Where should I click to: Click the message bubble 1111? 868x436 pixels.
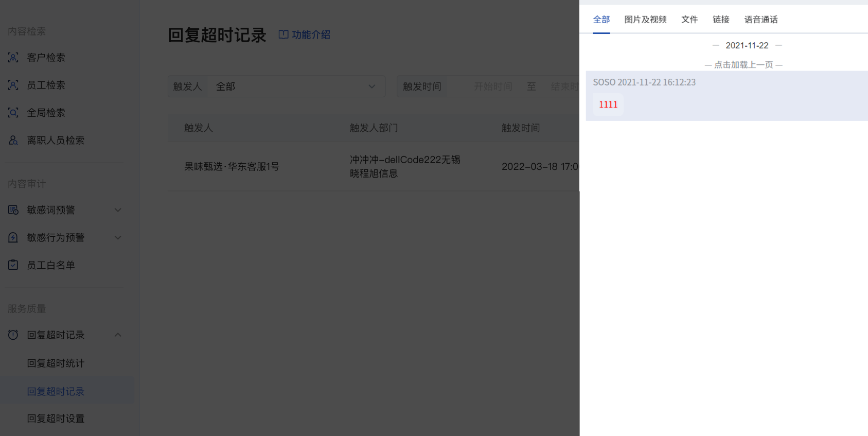tap(608, 104)
